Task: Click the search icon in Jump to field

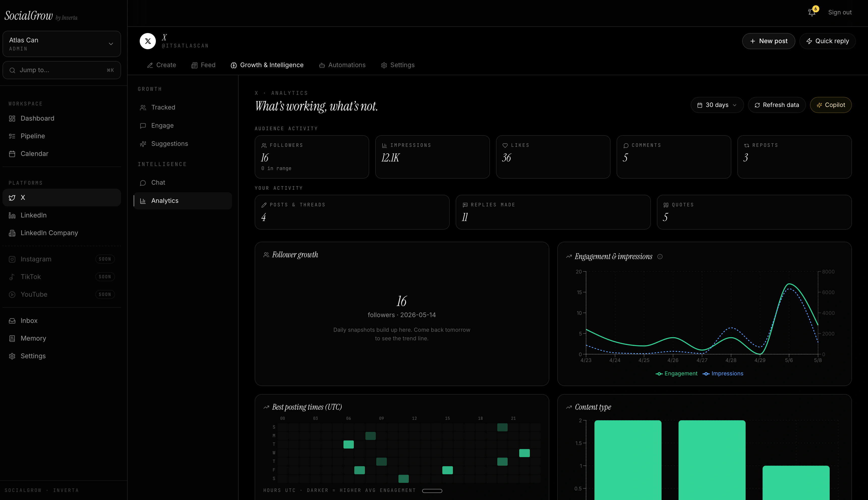Action: (x=12, y=70)
